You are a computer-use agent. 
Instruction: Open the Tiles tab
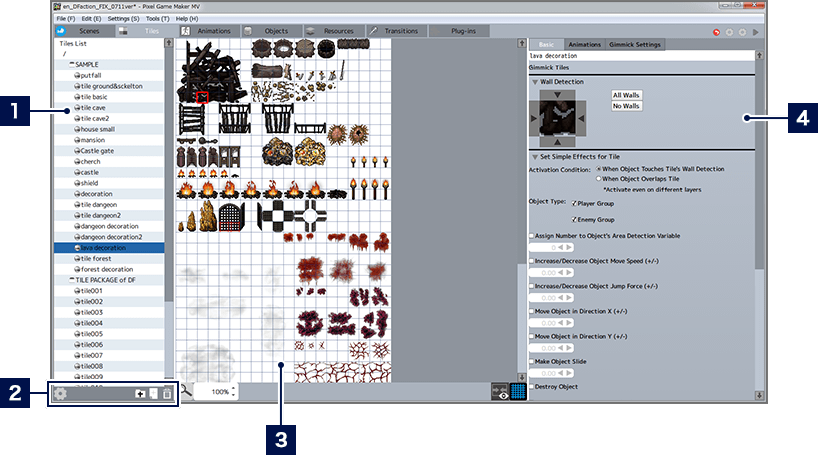click(146, 31)
